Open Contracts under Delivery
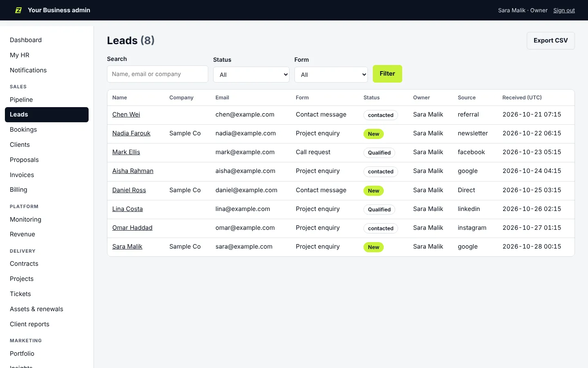Viewport: 588px width, 368px height. tap(47, 264)
